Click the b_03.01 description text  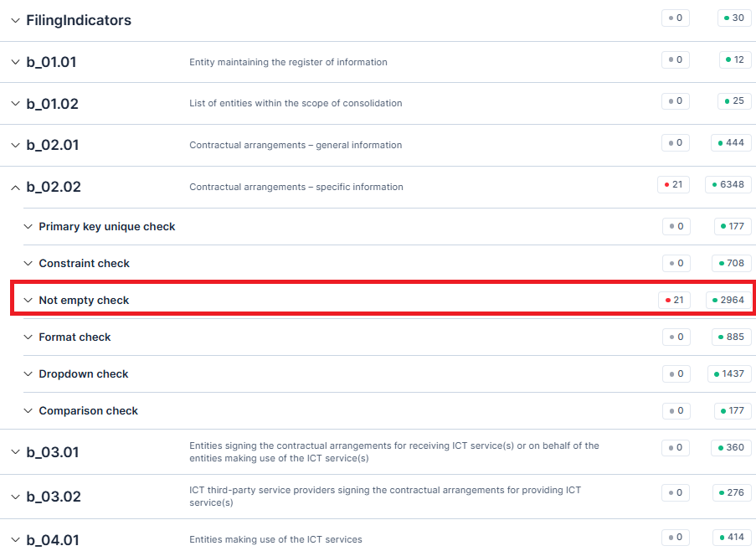(x=393, y=452)
